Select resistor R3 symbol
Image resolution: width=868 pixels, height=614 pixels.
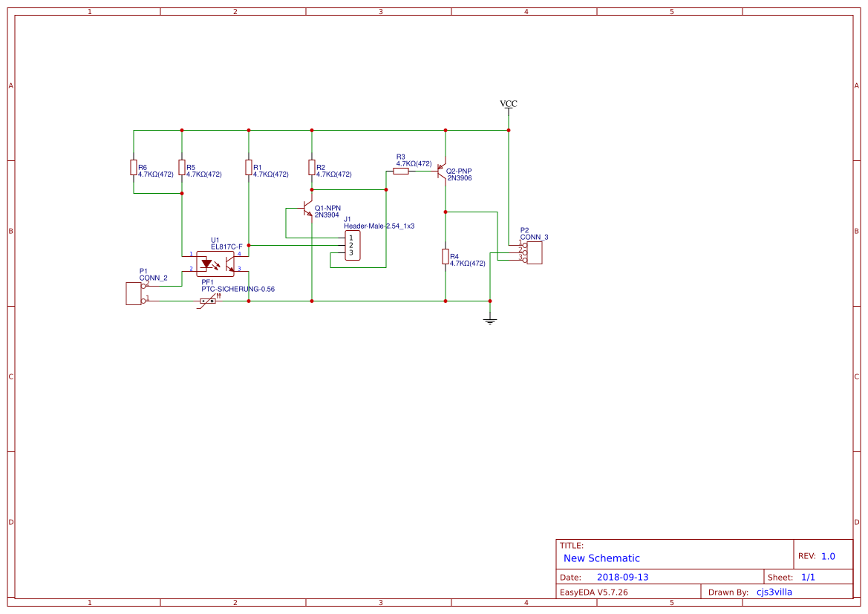pyautogui.click(x=402, y=169)
